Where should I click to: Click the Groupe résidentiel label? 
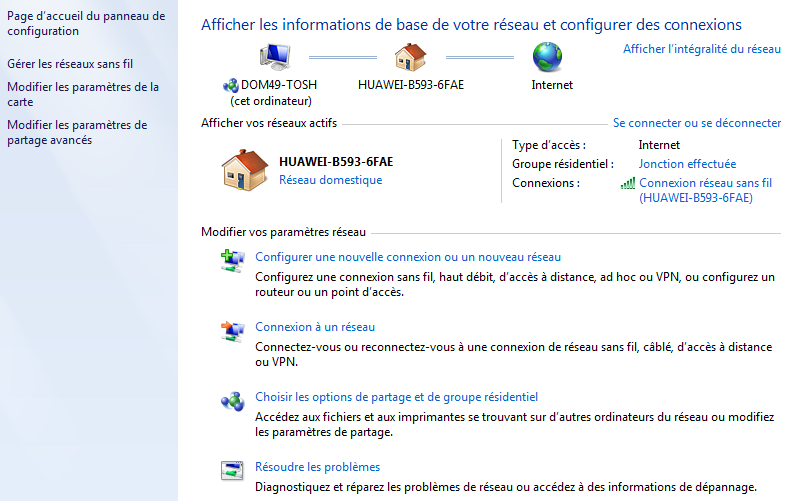tap(563, 164)
